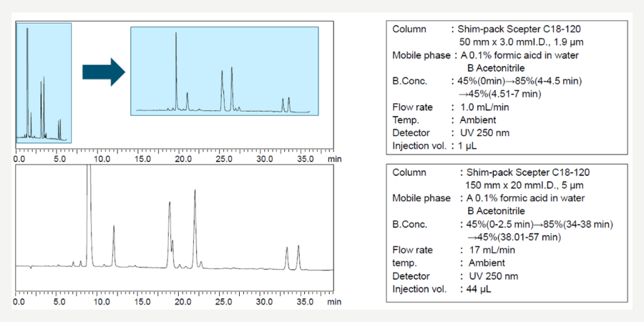Click the enlarged blue chromatogram inset
Viewport: 644px width, 322px height.
[225, 71]
